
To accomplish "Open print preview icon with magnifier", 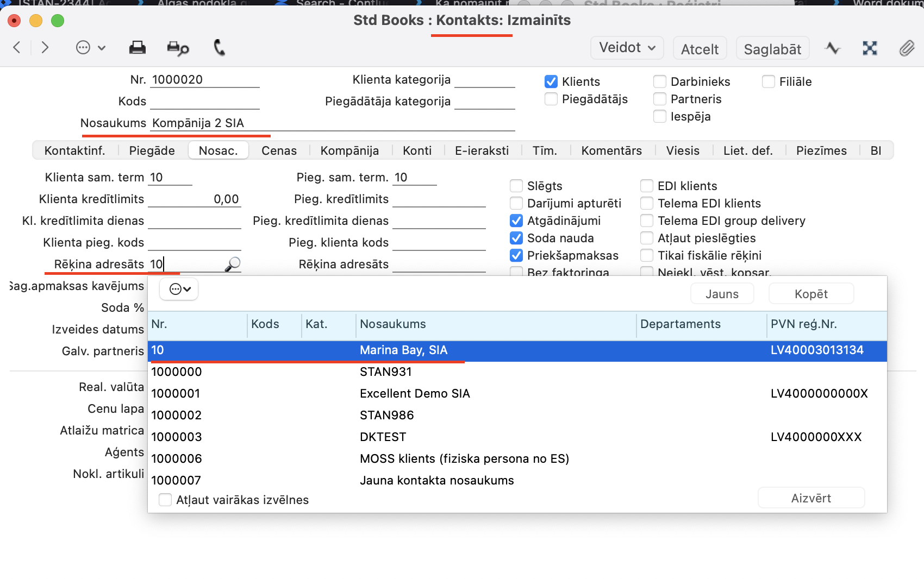I will coord(178,48).
